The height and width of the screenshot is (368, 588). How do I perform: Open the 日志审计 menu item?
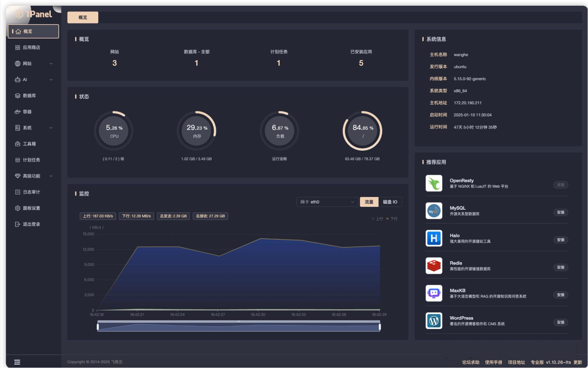click(31, 192)
